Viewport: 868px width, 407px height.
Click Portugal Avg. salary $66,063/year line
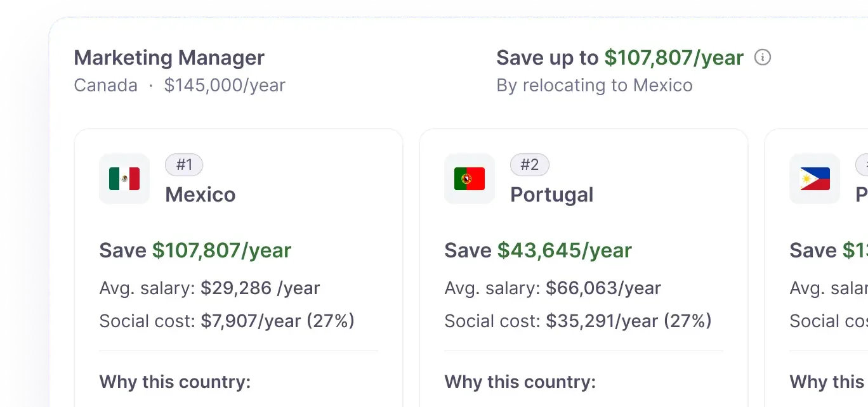coord(553,288)
